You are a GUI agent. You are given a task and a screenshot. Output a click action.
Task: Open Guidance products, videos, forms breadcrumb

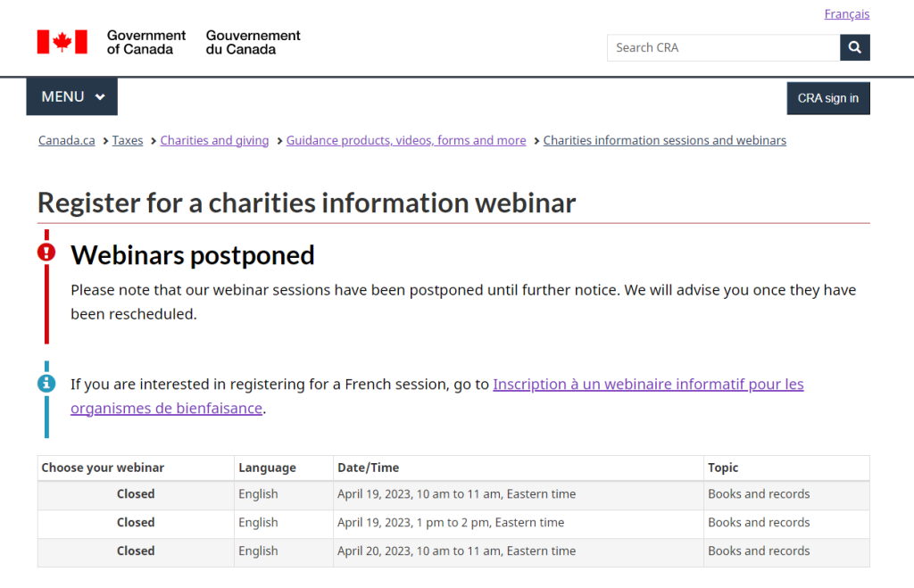[405, 140]
